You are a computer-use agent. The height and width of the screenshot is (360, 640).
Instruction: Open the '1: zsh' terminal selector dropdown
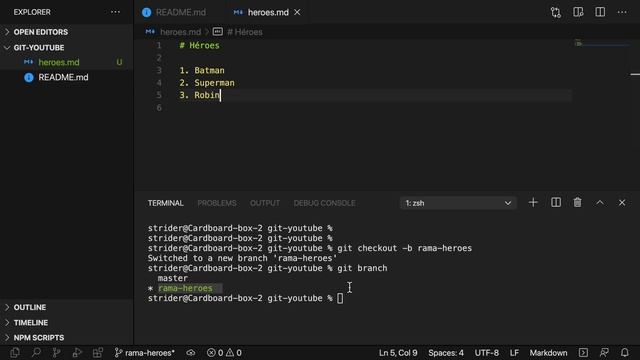(458, 203)
